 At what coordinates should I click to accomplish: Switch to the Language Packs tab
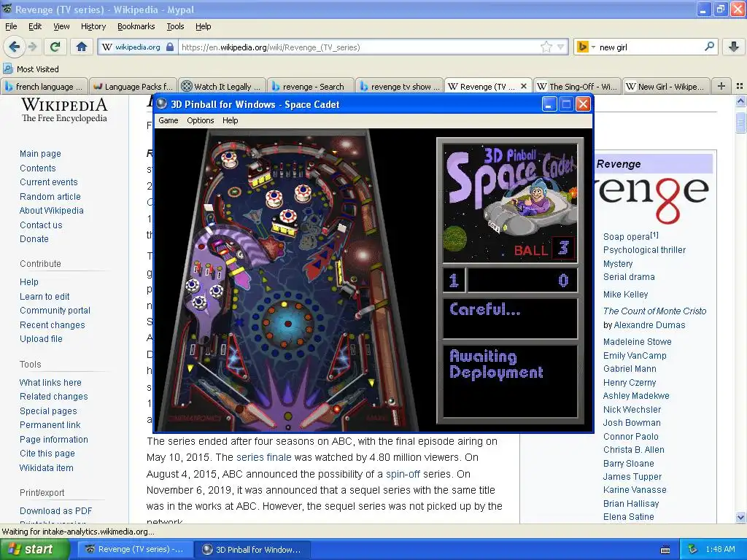133,87
